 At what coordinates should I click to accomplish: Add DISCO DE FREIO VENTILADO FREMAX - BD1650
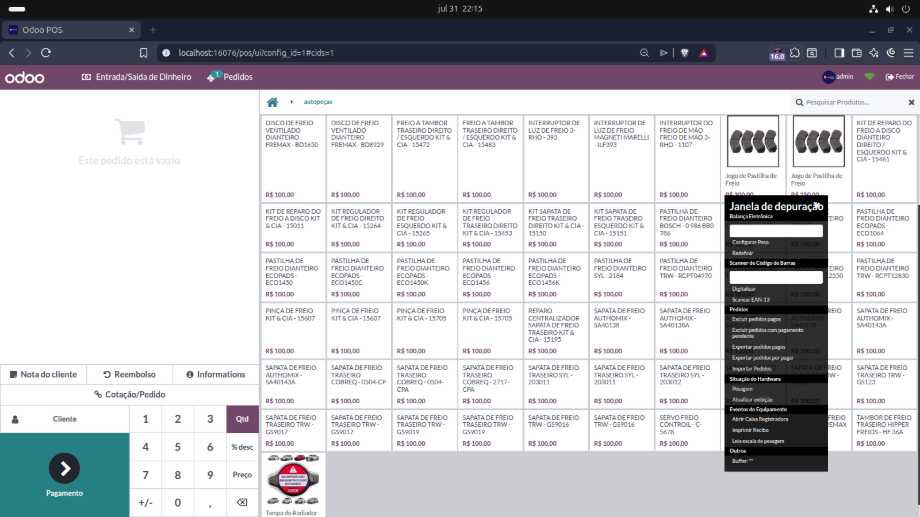click(x=292, y=158)
